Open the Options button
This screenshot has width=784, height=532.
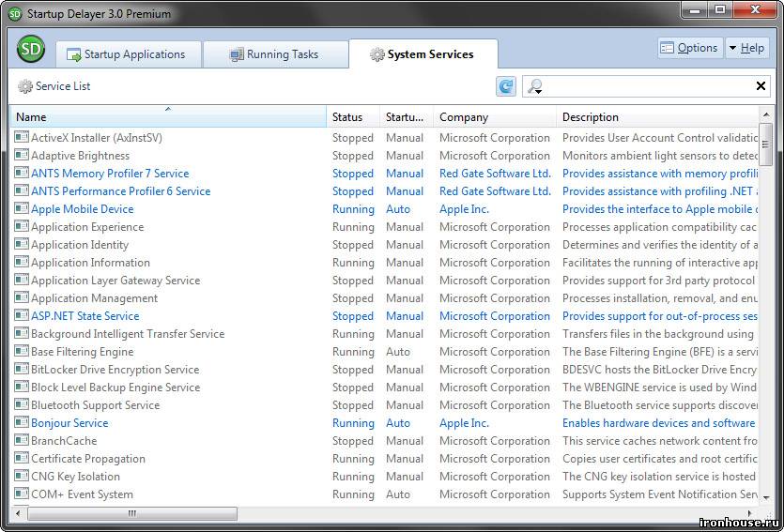point(690,48)
